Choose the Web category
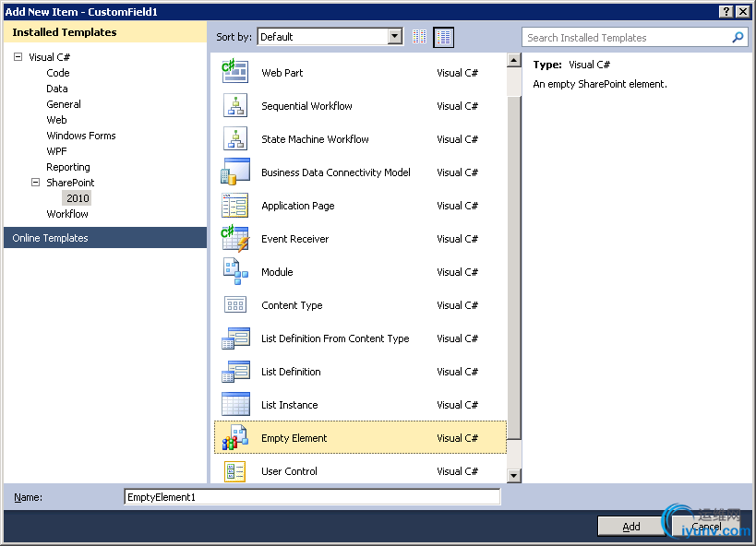The width and height of the screenshot is (756, 546). pos(56,120)
